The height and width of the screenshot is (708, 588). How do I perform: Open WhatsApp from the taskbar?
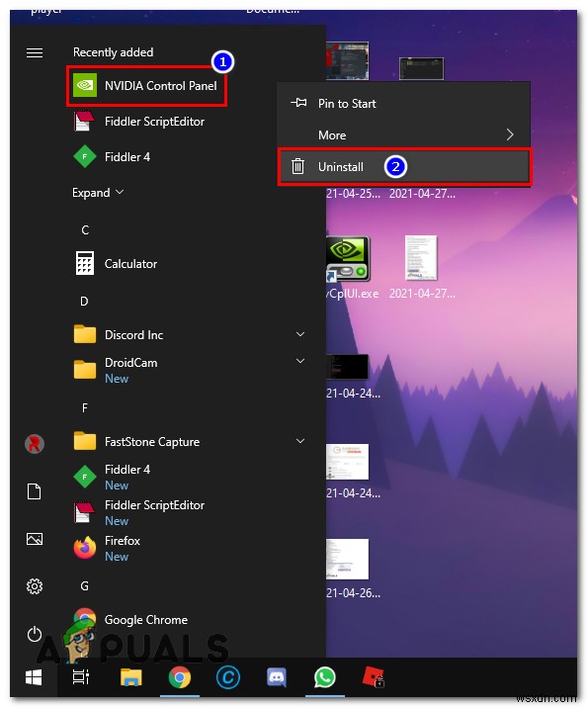(324, 677)
